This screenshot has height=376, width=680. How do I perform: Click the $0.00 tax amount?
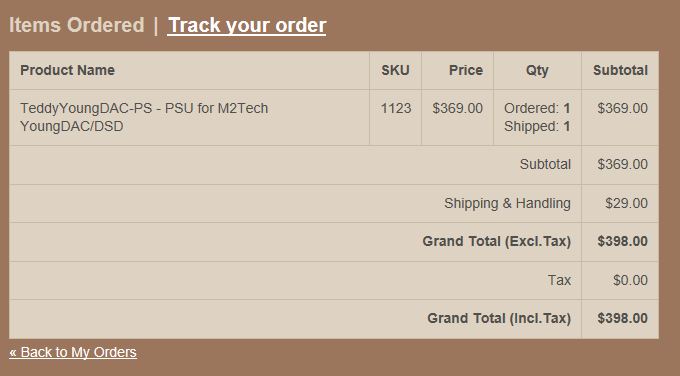click(x=630, y=280)
